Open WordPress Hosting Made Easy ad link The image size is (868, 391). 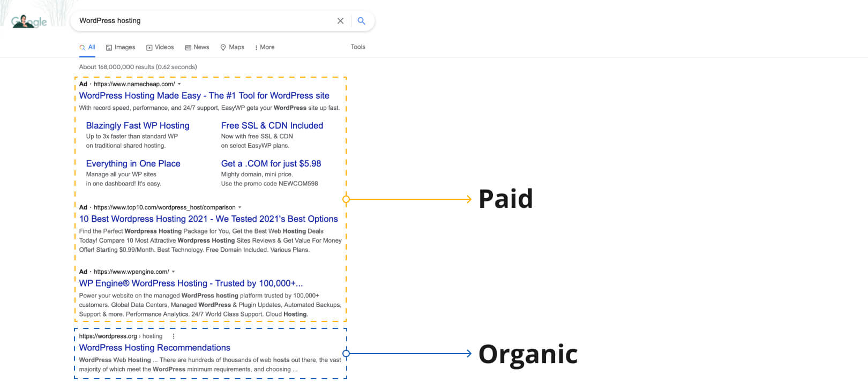tap(204, 96)
